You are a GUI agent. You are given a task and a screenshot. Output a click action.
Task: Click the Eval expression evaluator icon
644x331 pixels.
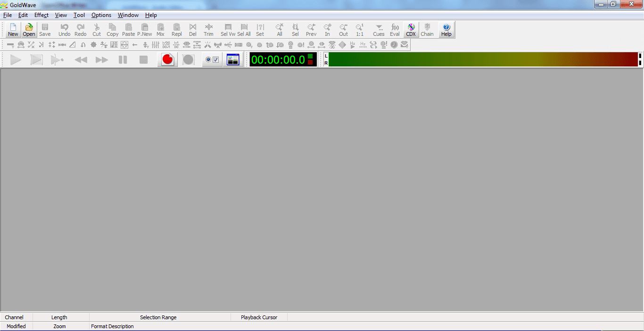[395, 30]
